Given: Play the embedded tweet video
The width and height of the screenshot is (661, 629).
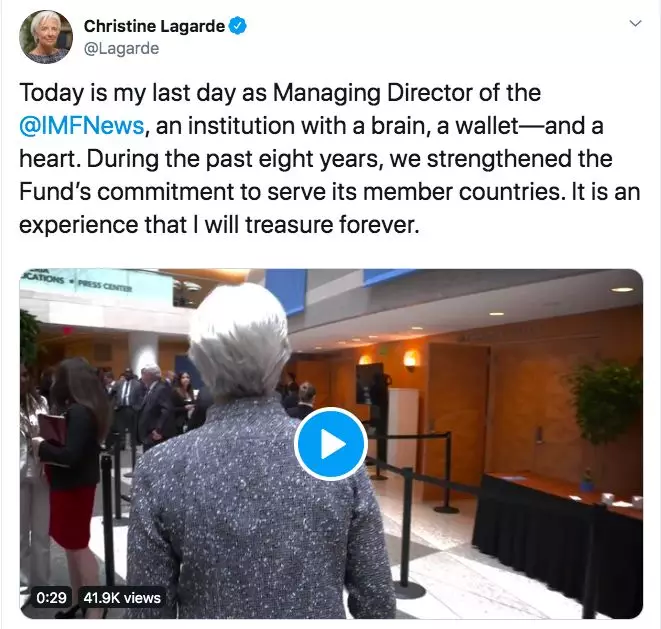Looking at the screenshot, I should pos(331,444).
